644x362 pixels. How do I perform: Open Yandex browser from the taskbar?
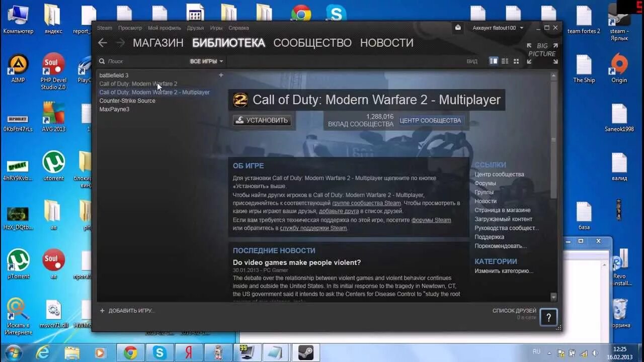coord(189,352)
